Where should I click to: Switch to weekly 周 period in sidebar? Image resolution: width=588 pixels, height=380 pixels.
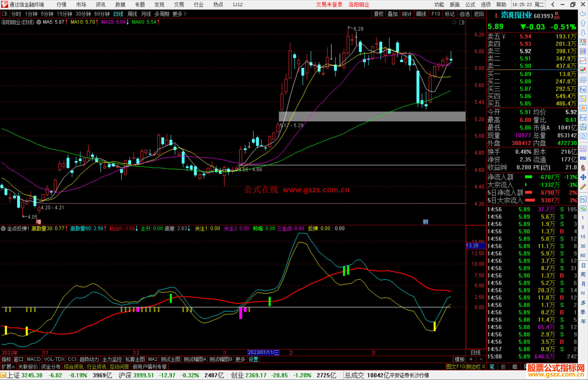[x=583, y=274]
